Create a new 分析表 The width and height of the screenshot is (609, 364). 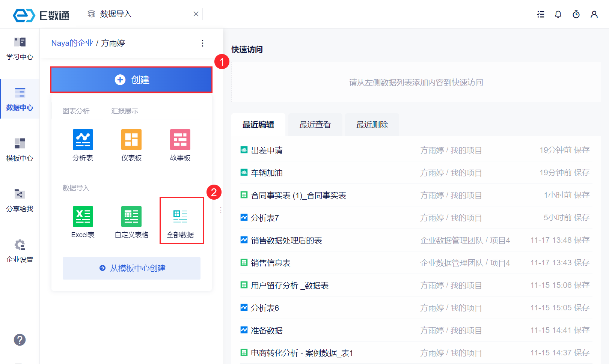click(x=83, y=145)
